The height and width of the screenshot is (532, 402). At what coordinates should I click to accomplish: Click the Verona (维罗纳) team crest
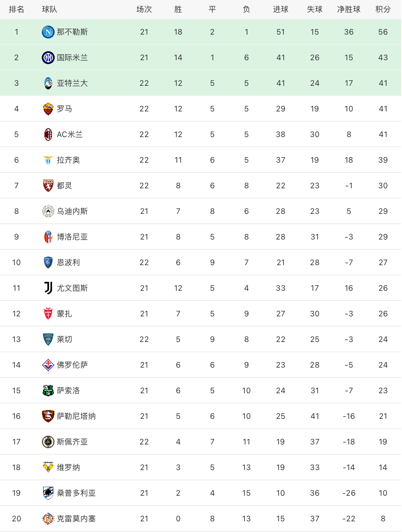click(x=48, y=467)
